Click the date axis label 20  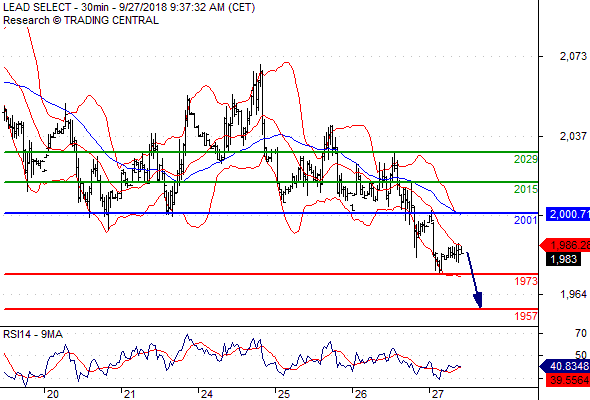coord(53,394)
